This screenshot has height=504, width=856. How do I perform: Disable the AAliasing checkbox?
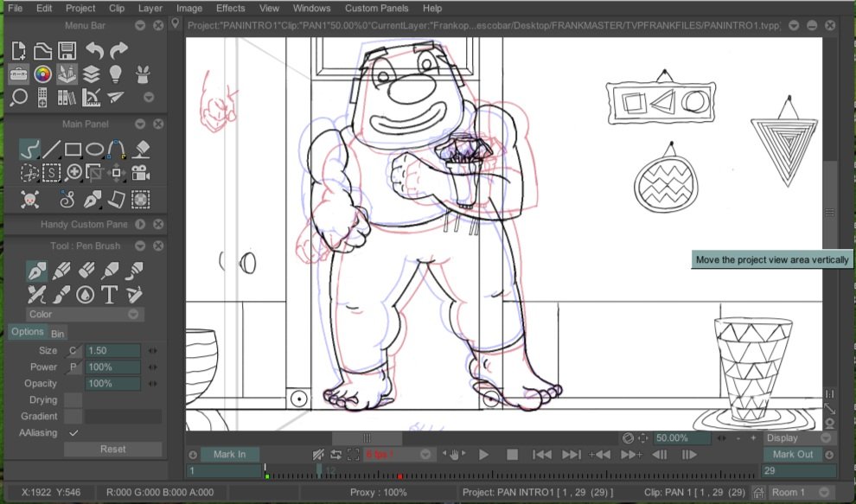point(73,432)
